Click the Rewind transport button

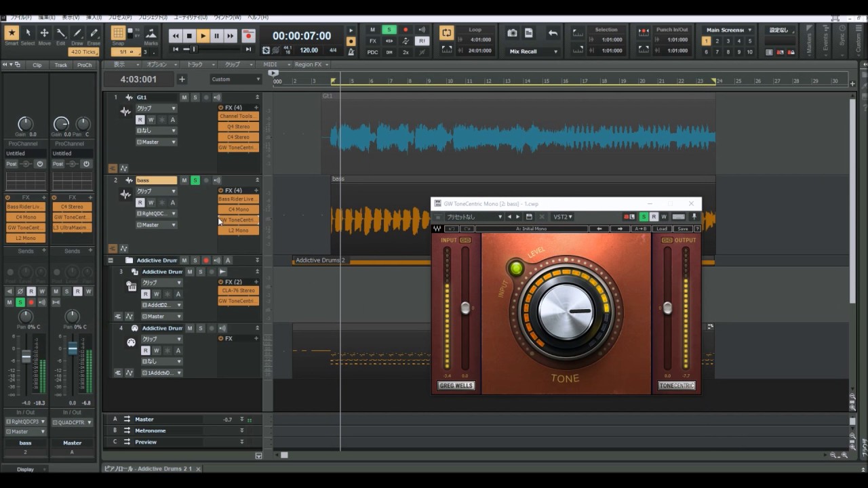pos(176,36)
